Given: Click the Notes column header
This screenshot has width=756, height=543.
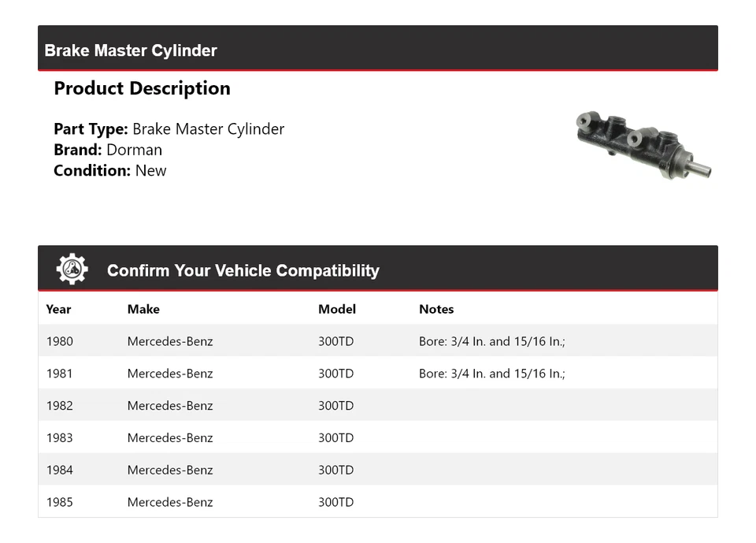Looking at the screenshot, I should 436,309.
